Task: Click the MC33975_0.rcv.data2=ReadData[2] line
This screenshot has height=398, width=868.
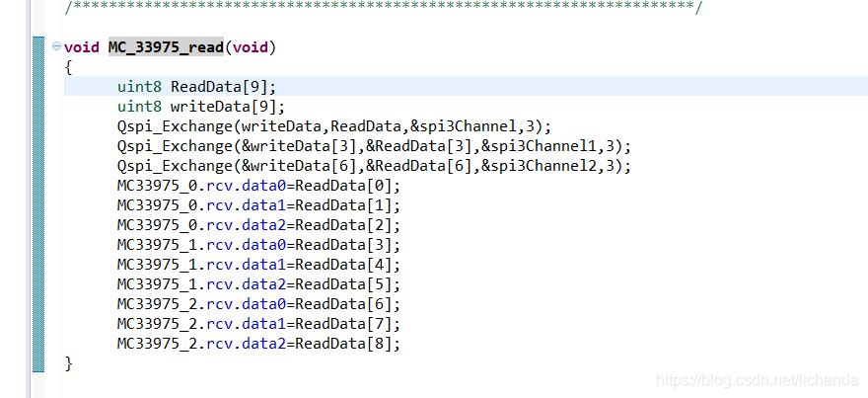Action: pos(258,225)
